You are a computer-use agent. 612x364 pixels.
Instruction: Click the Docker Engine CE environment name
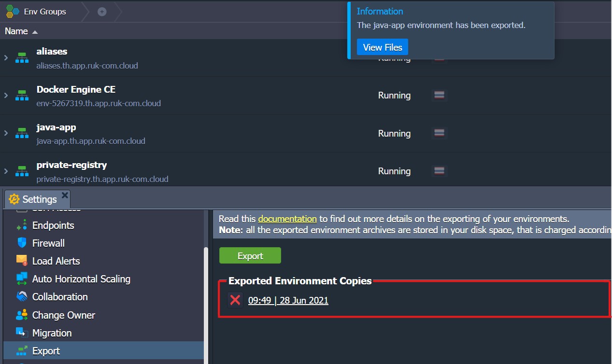tap(76, 89)
